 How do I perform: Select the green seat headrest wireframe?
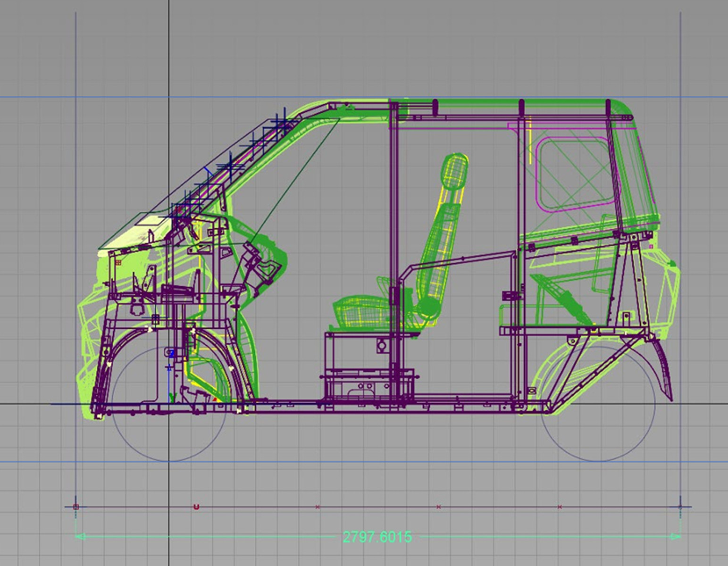tap(454, 172)
